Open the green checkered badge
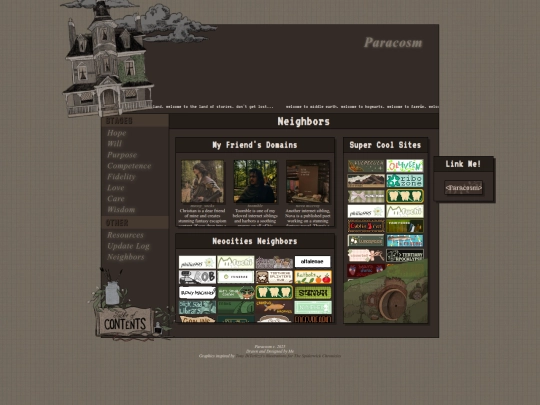This screenshot has width=540, height=405. [x=313, y=292]
